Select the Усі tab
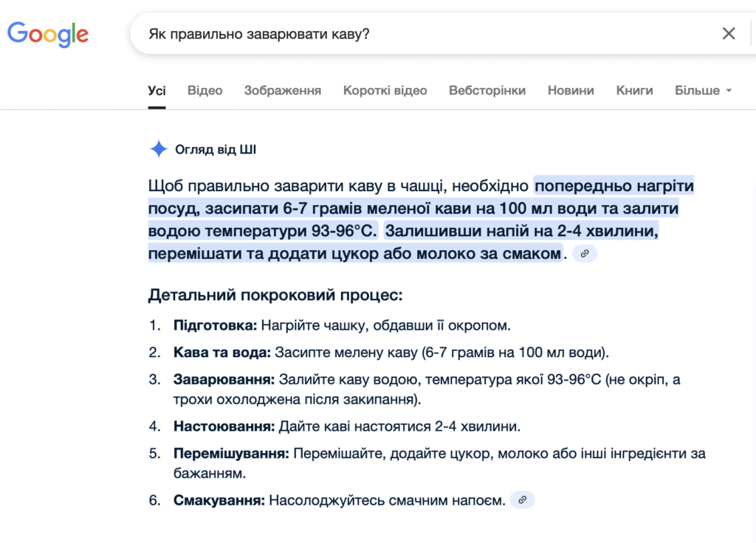Viewport: 756px width, 543px height. (157, 91)
